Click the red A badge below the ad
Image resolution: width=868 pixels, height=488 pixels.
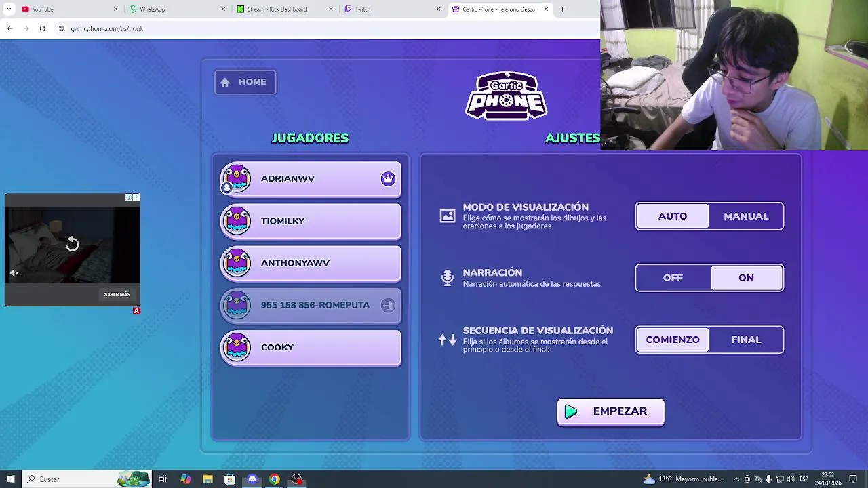click(x=136, y=311)
